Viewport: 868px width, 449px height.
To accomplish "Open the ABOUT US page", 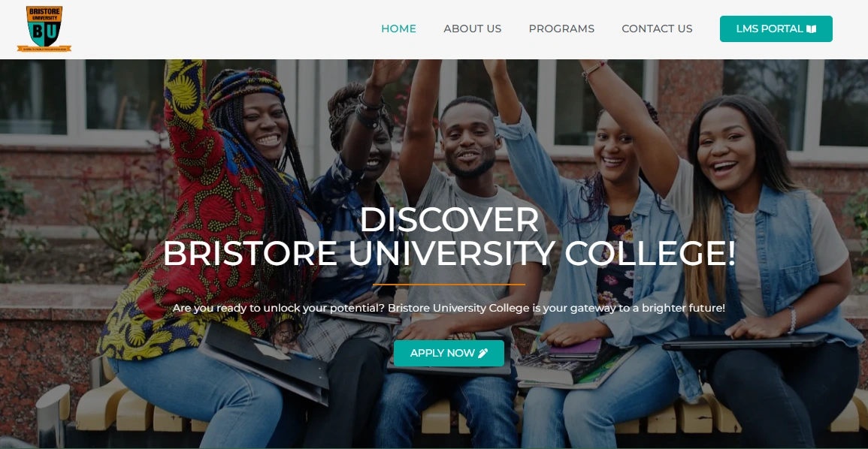I will pyautogui.click(x=472, y=29).
